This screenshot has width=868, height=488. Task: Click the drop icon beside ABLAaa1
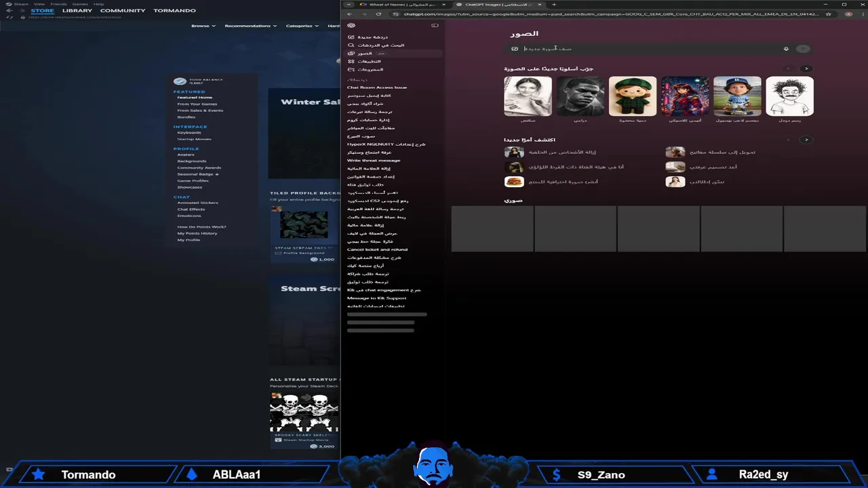tap(192, 474)
